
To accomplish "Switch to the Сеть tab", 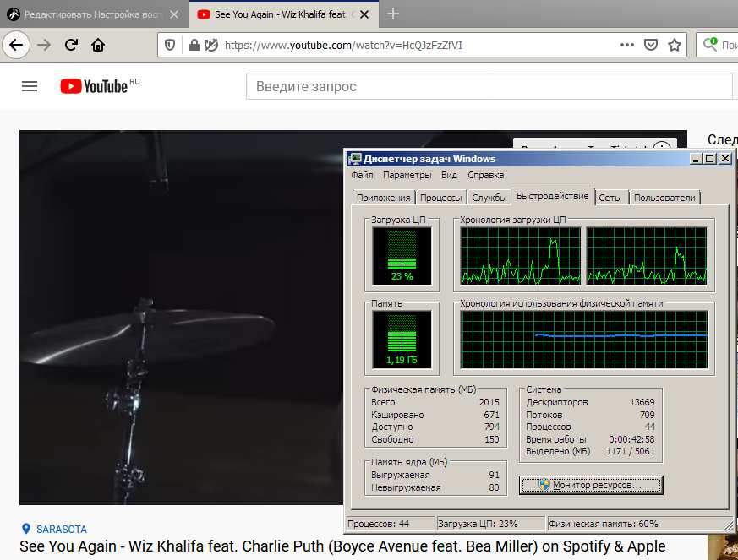I will [610, 198].
